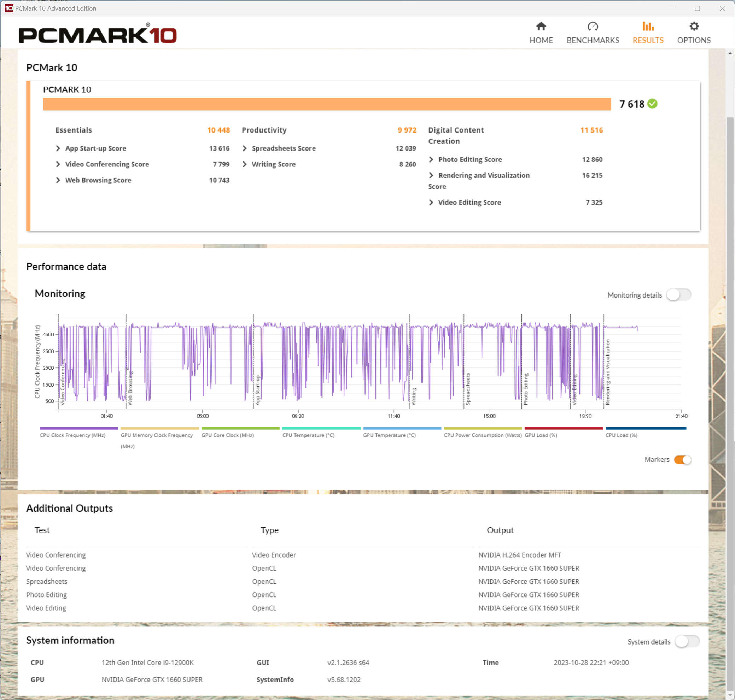Expand the Video Editing Score row
Viewport: 735px width, 700px height.
(x=431, y=202)
